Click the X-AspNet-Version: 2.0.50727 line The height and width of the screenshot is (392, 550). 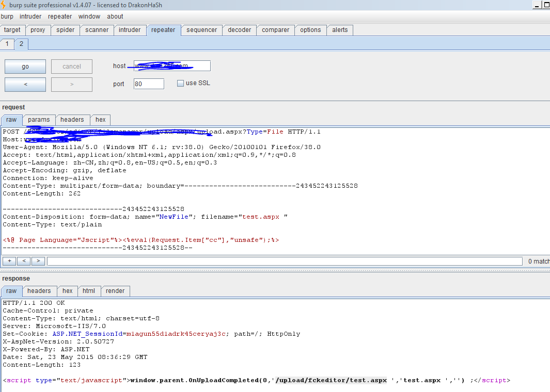tap(58, 341)
